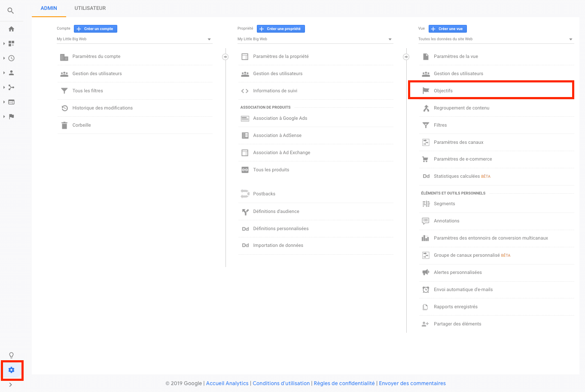Image resolution: width=585 pixels, height=392 pixels.
Task: Expand the Propriété selection dropdown
Action: [x=315, y=39]
